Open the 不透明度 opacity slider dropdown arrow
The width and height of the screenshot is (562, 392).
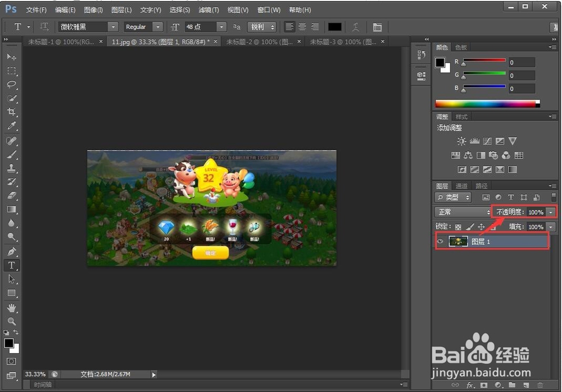click(x=551, y=212)
